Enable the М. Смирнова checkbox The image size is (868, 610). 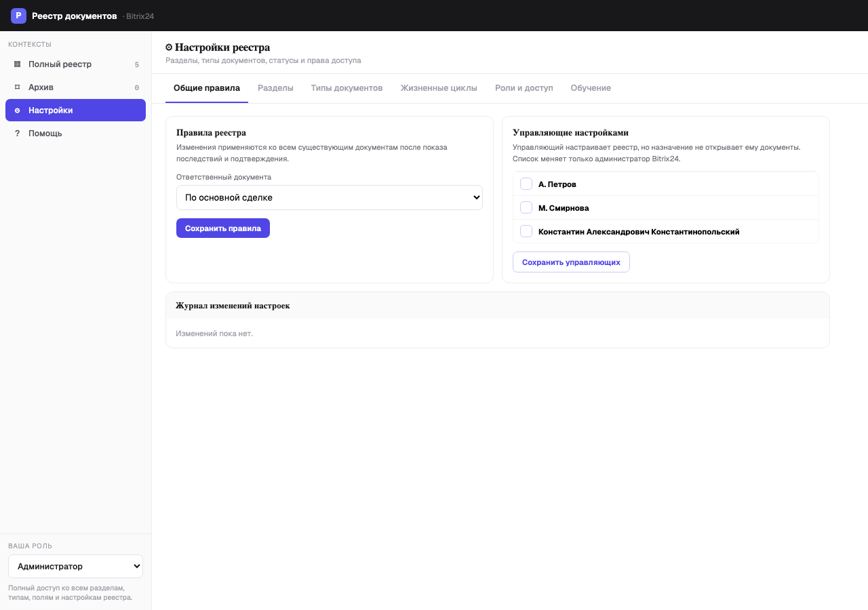tap(526, 207)
